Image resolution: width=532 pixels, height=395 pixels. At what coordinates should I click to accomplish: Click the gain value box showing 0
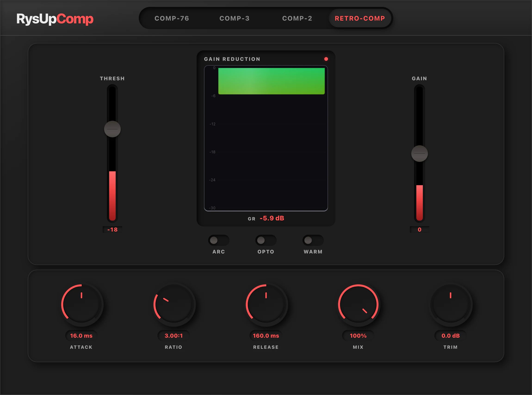coord(419,230)
